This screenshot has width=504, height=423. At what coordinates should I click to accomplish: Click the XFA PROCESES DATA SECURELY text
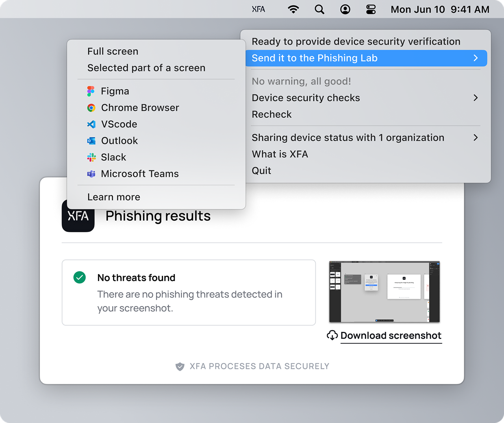[259, 366]
